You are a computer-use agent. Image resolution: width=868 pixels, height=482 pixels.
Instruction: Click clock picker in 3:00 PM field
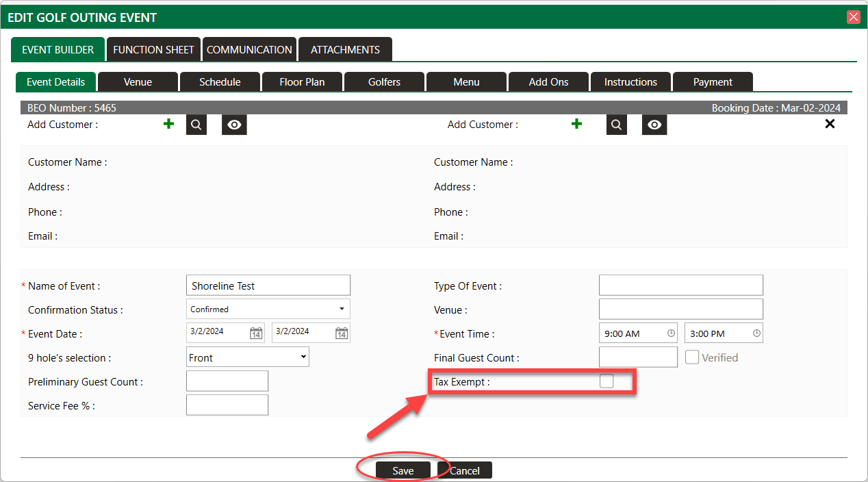tap(756, 333)
